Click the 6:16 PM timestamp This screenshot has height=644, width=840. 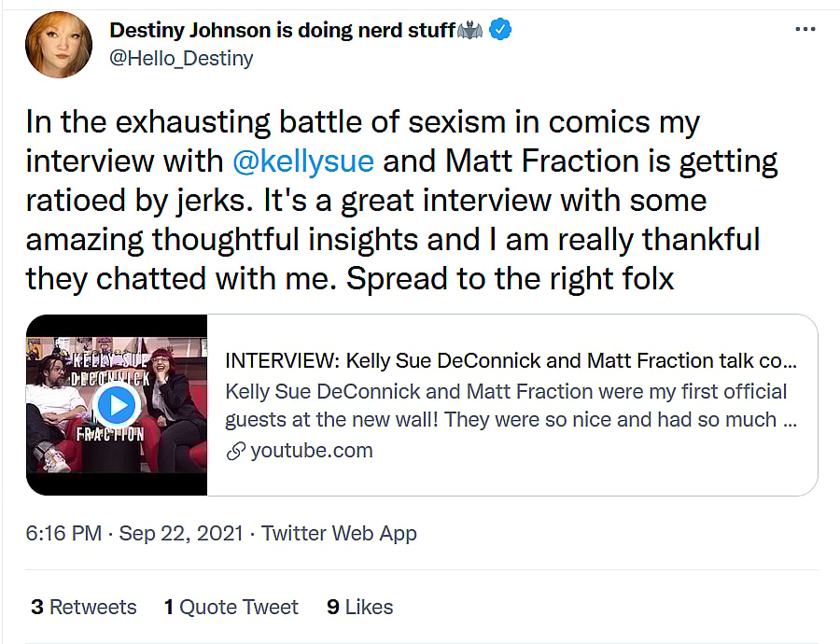coord(63,534)
